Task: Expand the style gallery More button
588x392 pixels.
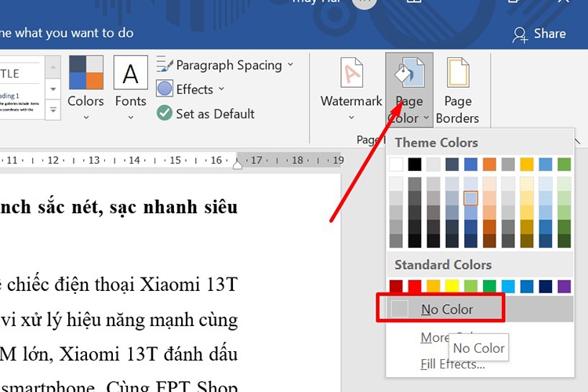Action: 53,110
